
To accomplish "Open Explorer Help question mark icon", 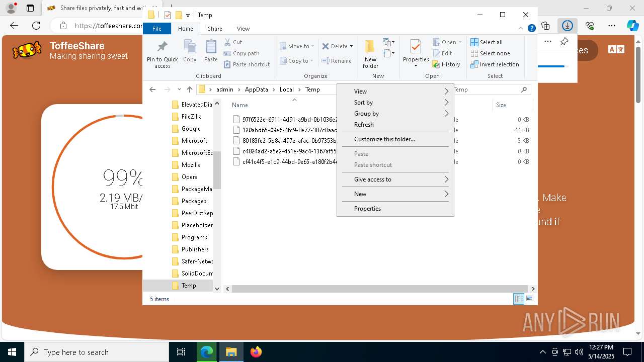I will (531, 29).
